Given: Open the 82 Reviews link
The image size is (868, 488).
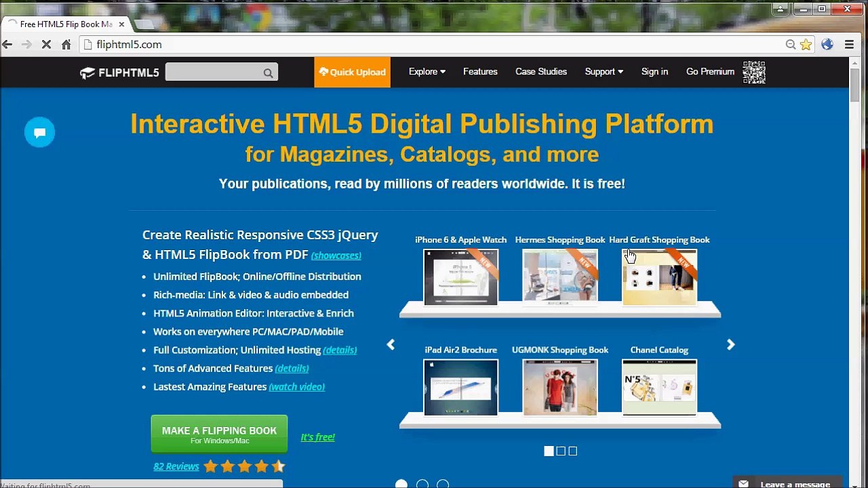Looking at the screenshot, I should point(176,466).
